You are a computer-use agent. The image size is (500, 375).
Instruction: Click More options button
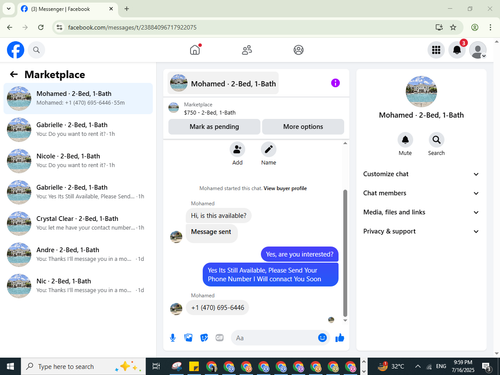pos(303,127)
